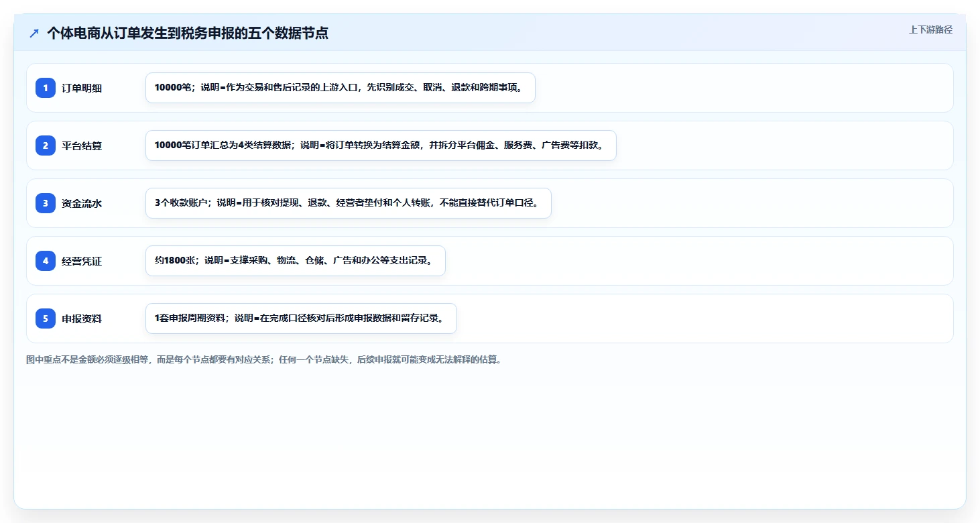Click the 上下游路径 label
Screen dimensions: 980x523
930,30
